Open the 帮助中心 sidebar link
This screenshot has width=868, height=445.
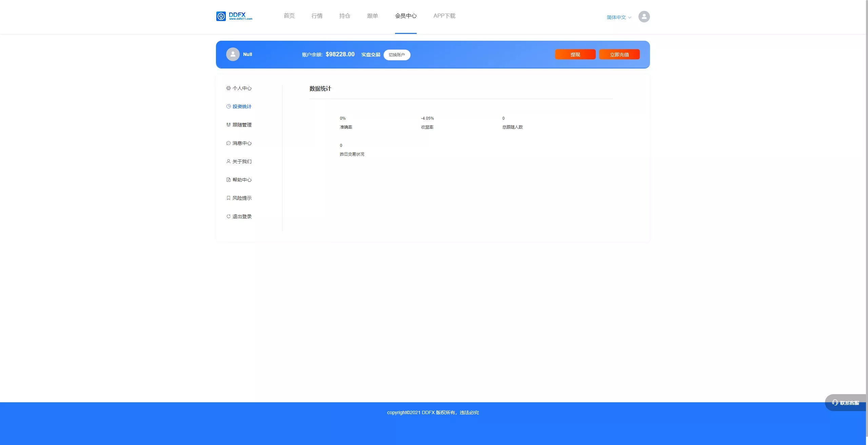[x=242, y=180]
